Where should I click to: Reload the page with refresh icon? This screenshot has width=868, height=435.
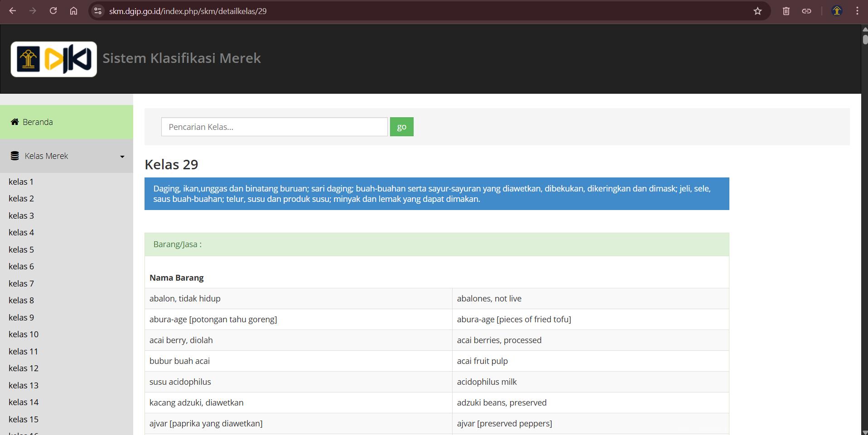[x=53, y=11]
